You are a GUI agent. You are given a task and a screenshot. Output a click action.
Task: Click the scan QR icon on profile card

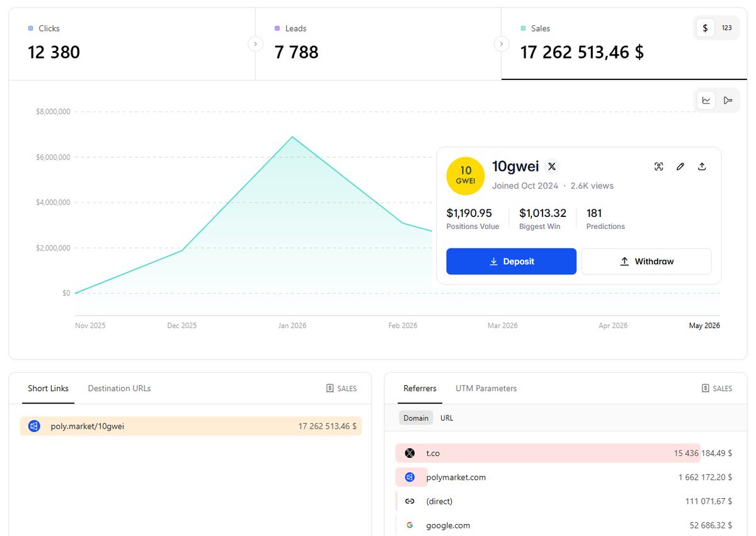pyautogui.click(x=659, y=166)
